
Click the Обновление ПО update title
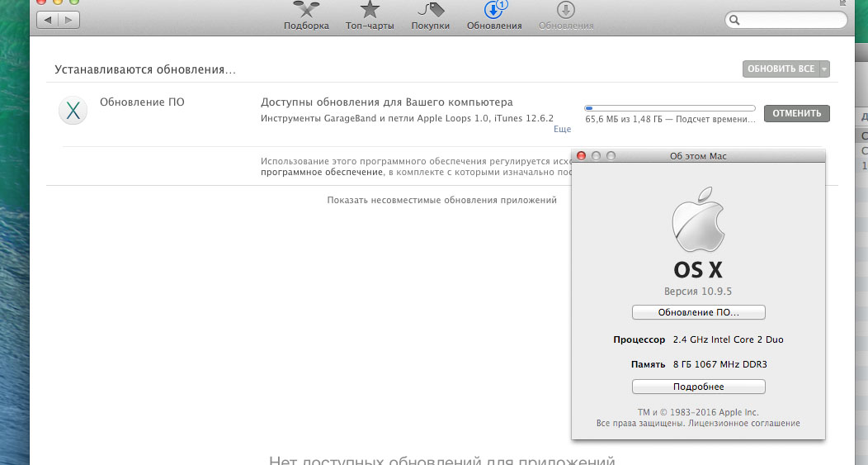(142, 102)
